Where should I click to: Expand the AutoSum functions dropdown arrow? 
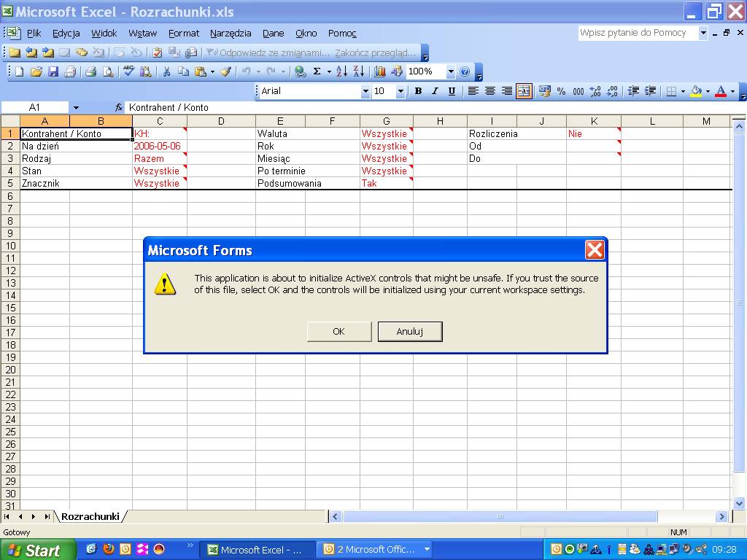point(329,72)
